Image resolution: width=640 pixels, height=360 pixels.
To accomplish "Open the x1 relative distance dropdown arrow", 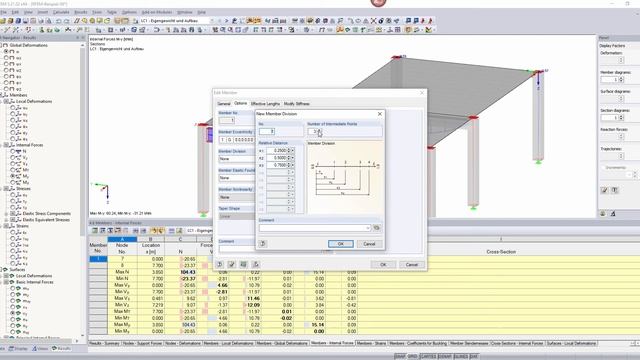I will pos(293,151).
